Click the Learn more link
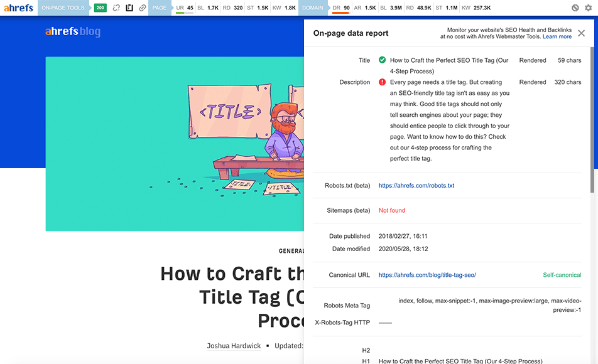The image size is (598, 364). [x=557, y=36]
